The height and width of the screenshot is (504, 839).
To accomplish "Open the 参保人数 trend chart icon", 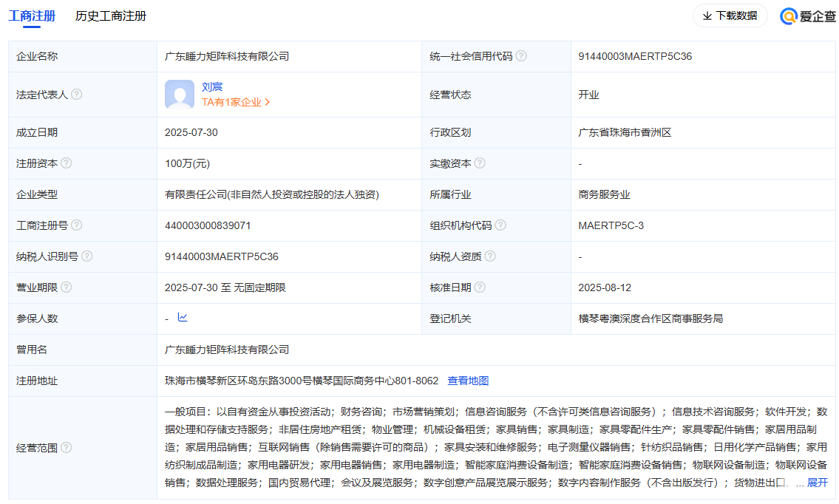I will (x=183, y=318).
